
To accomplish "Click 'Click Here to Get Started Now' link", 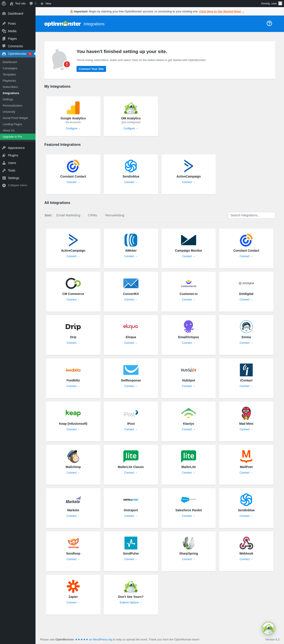I will (x=221, y=12).
